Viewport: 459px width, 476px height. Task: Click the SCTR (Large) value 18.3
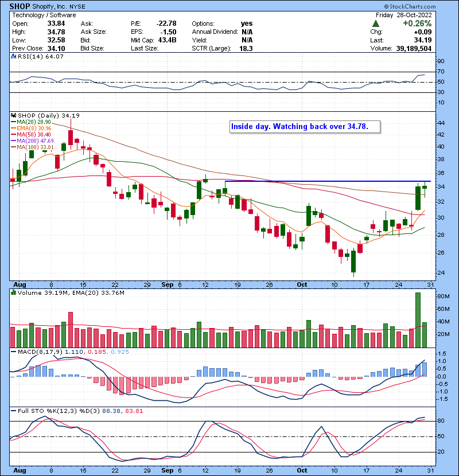click(x=246, y=49)
